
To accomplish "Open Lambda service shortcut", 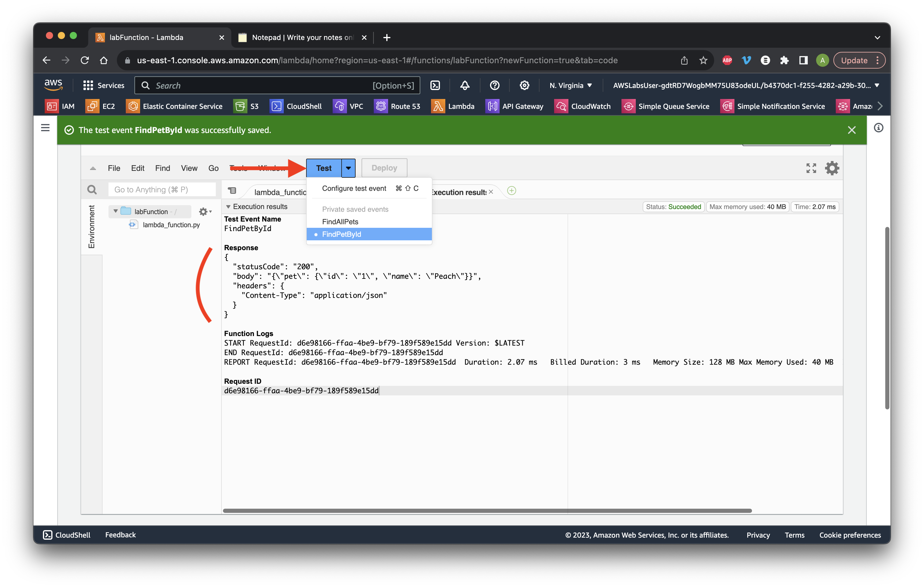I will pos(453,106).
